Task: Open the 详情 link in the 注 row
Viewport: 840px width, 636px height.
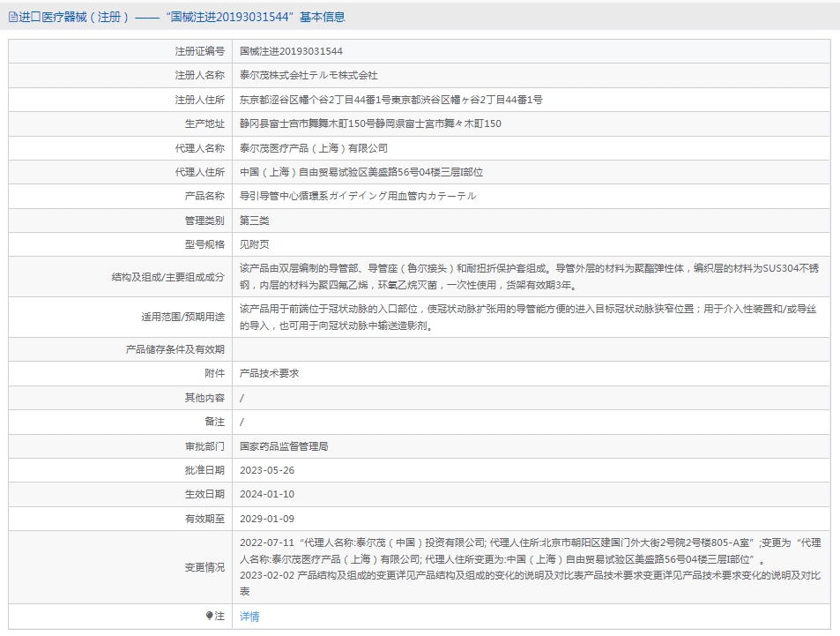Action: pos(249,617)
